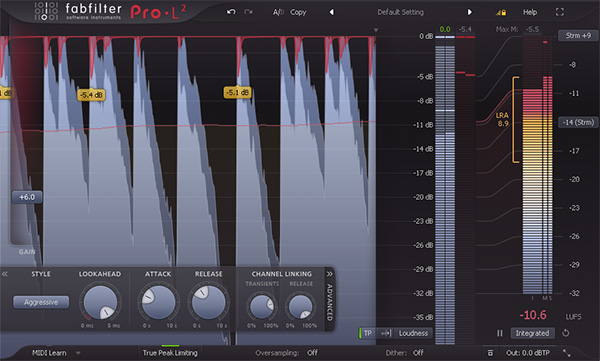Load the next preset with right arrow
Image resolution: width=600 pixels, height=361 pixels.
point(470,12)
